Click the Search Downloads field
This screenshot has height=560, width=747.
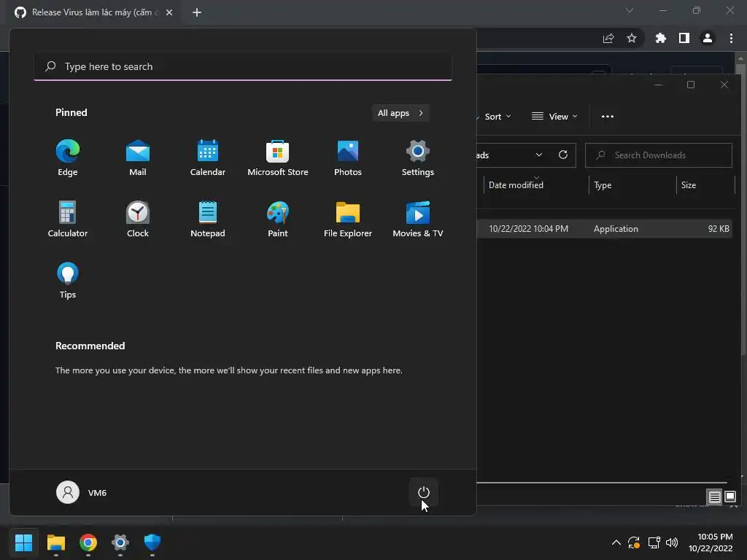tap(659, 155)
